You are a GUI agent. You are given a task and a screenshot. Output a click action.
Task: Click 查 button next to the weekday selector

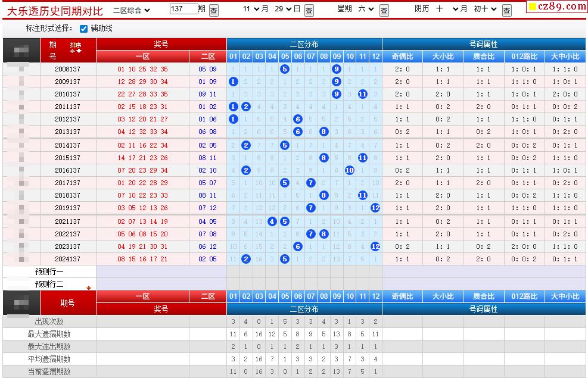click(x=384, y=11)
